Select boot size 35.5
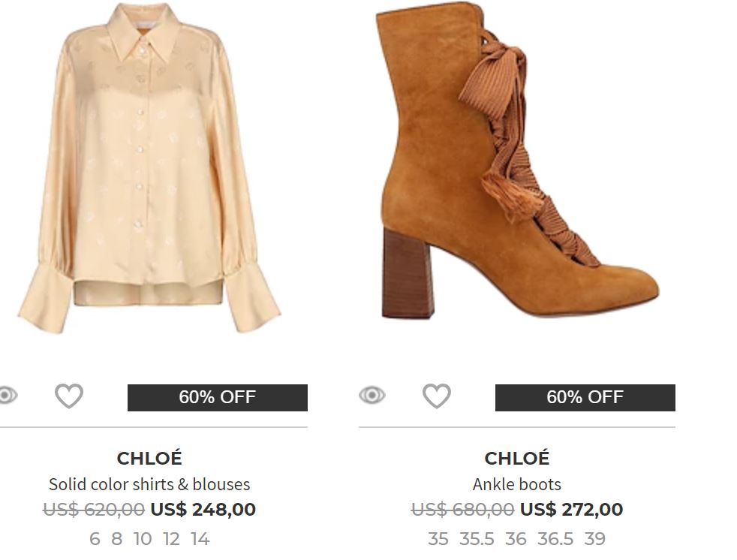 tap(477, 539)
